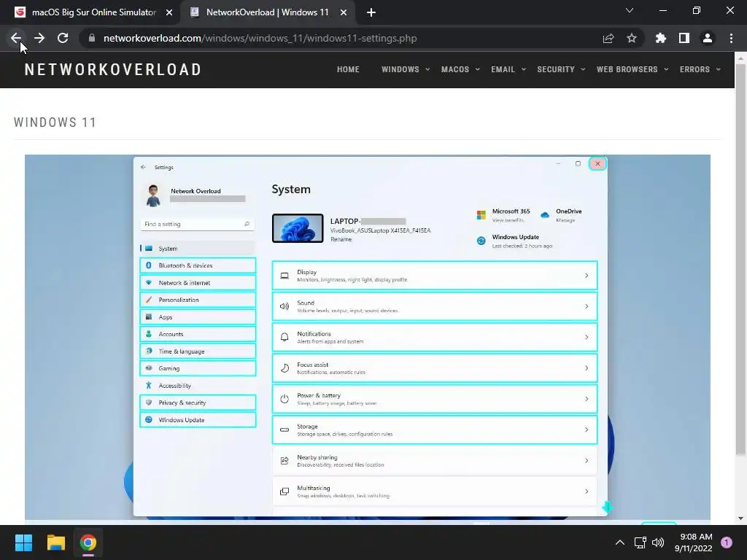
Task: Click Windows Update last checked status
Action: pos(514,241)
